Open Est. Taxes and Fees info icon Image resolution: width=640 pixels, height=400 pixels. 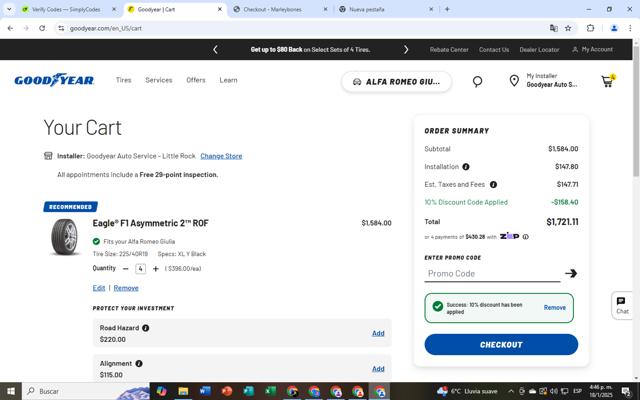coord(493,184)
